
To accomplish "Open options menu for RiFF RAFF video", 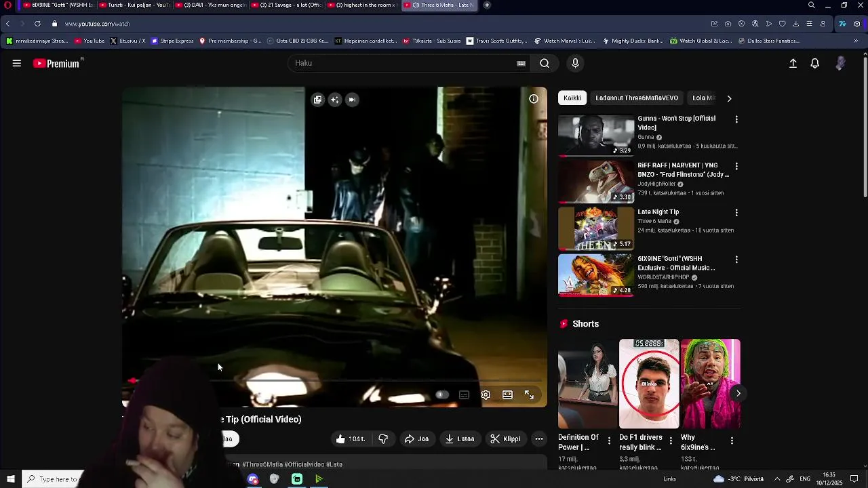I will coord(736,166).
